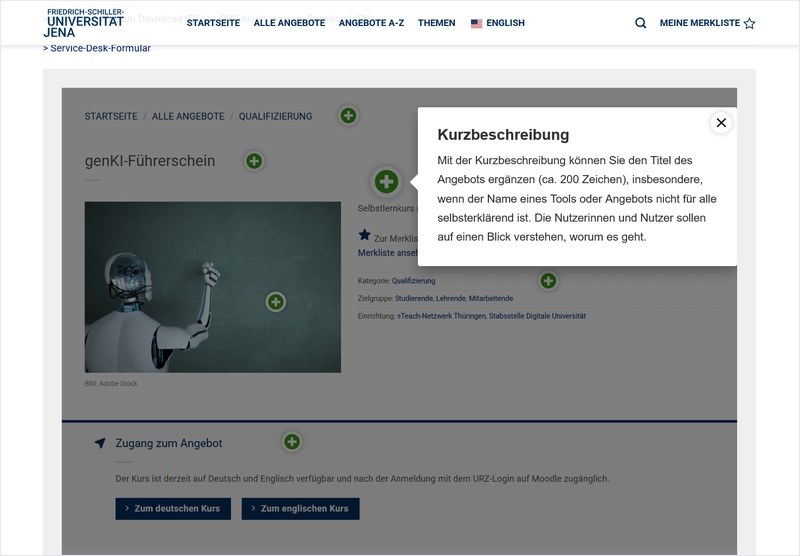Click plus hotspot near Kategorie row
Screen dimensions: 800x556
(548, 281)
